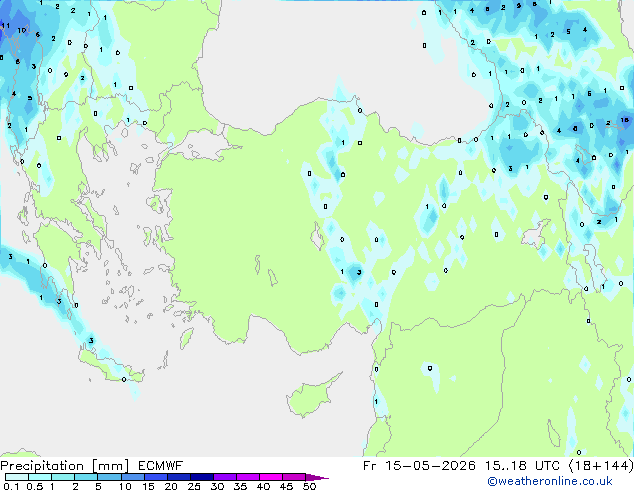Screen dimensions: 634x490
Task: Click the legend arrow tip above 50 mm
Action: click(317, 477)
